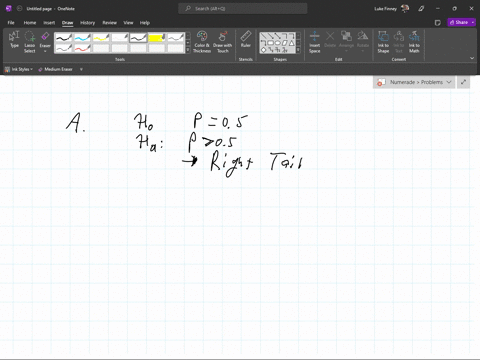
Task: Collapse the ribbon with chevron
Action: point(472,58)
